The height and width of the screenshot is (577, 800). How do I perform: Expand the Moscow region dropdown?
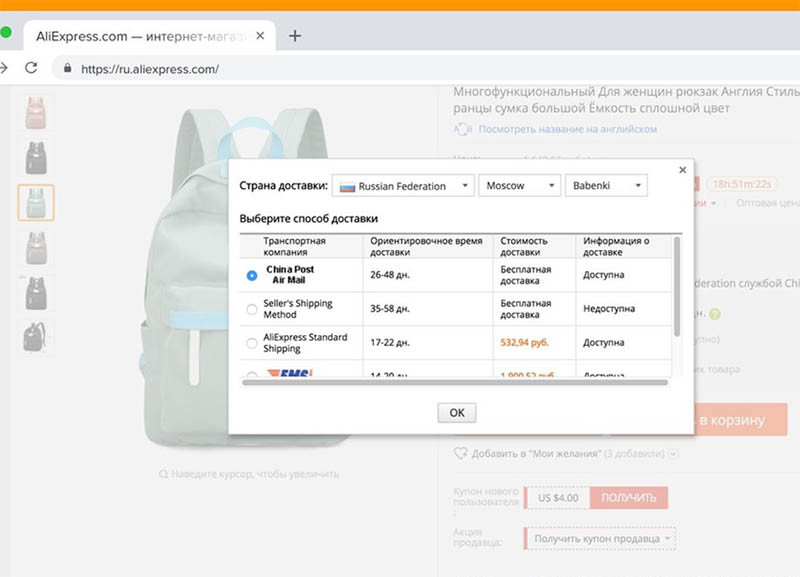[x=519, y=186]
